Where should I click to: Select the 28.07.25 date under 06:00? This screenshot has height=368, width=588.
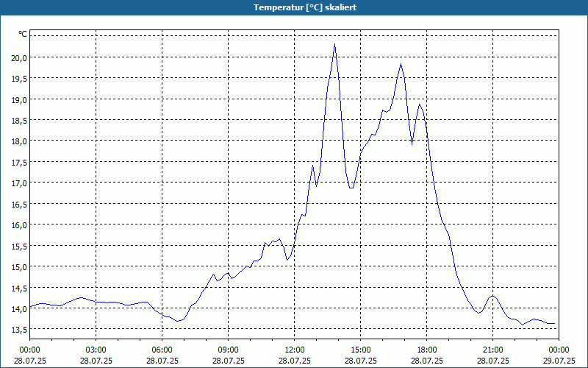pyautogui.click(x=162, y=361)
